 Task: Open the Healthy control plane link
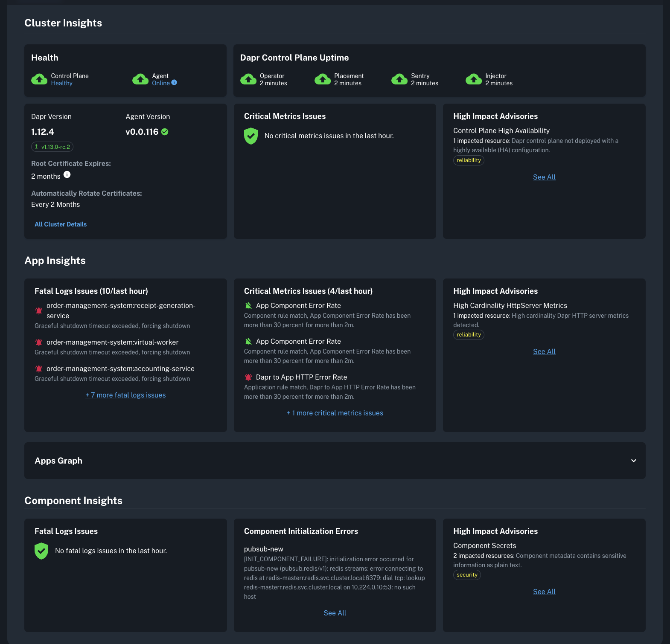62,83
